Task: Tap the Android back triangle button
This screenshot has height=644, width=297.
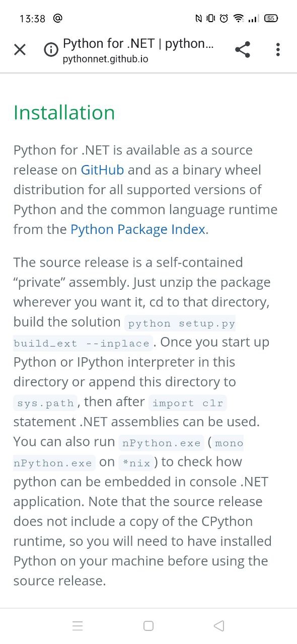Action: click(x=218, y=626)
